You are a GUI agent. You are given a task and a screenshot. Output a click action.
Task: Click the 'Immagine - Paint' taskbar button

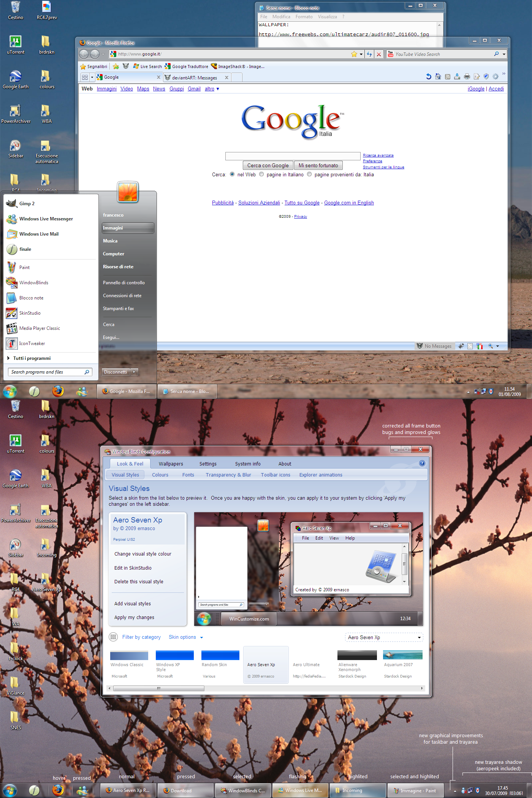(415, 790)
